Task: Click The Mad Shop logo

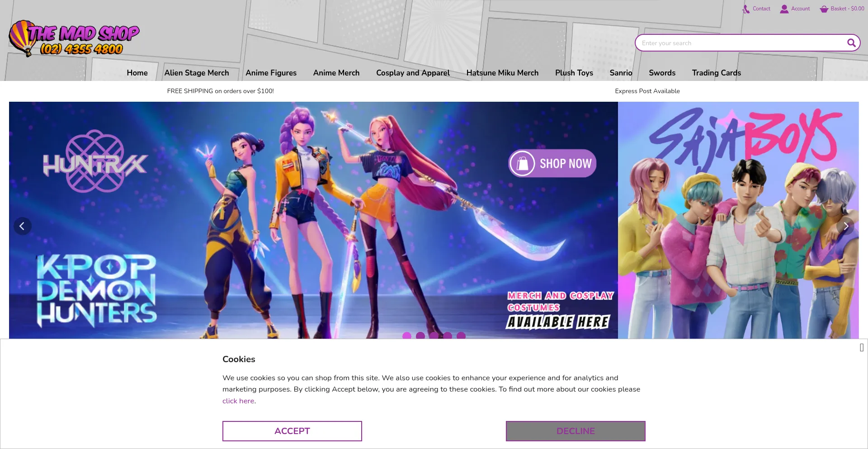Action: [74, 38]
